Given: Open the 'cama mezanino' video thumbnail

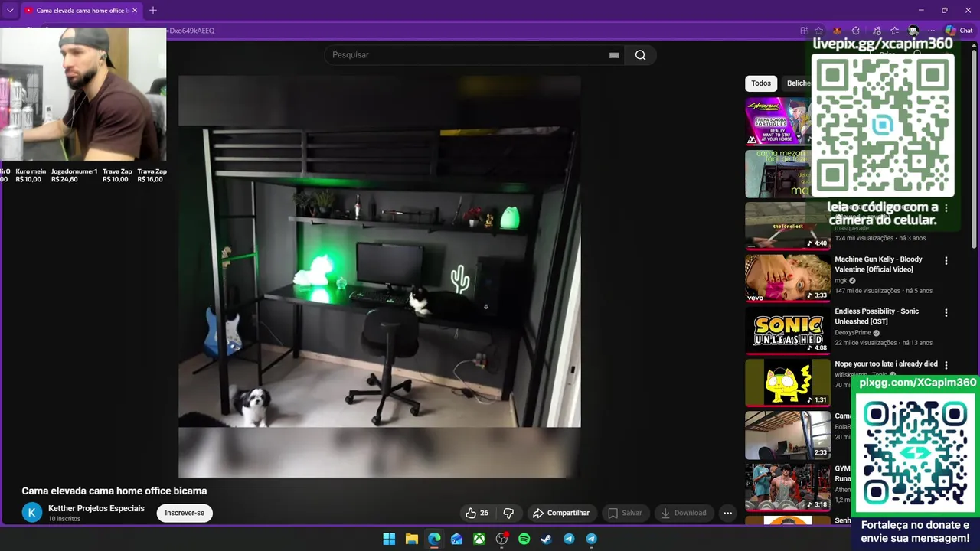Looking at the screenshot, I should pos(778,174).
